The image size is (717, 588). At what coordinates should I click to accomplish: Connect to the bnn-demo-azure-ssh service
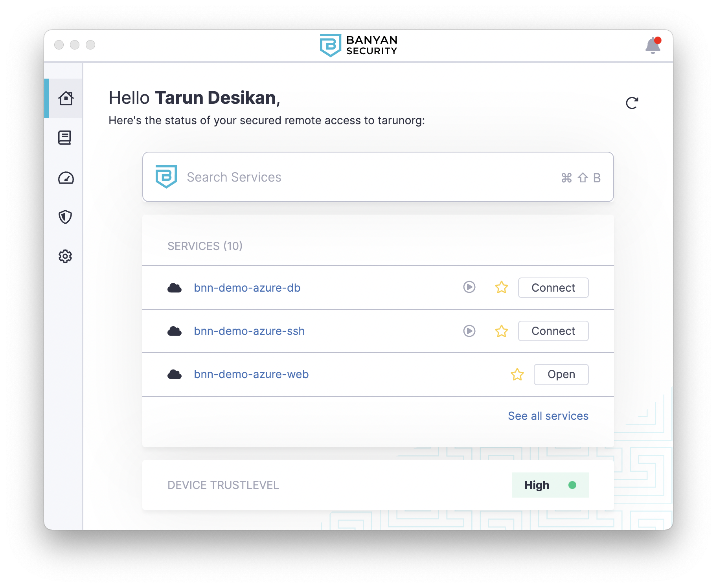(x=553, y=331)
